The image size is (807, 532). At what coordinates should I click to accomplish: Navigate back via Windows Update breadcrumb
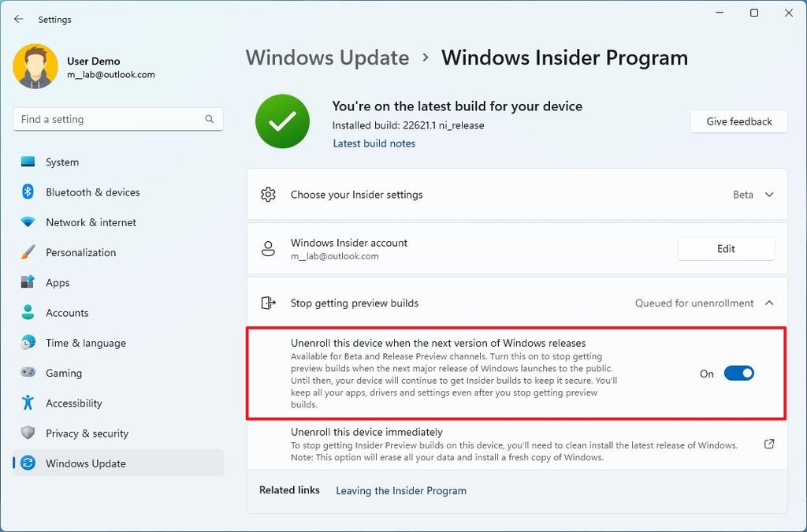pos(327,58)
